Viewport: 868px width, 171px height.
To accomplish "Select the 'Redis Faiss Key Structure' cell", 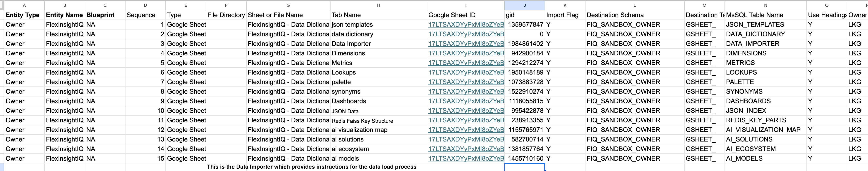I will tap(379, 120).
